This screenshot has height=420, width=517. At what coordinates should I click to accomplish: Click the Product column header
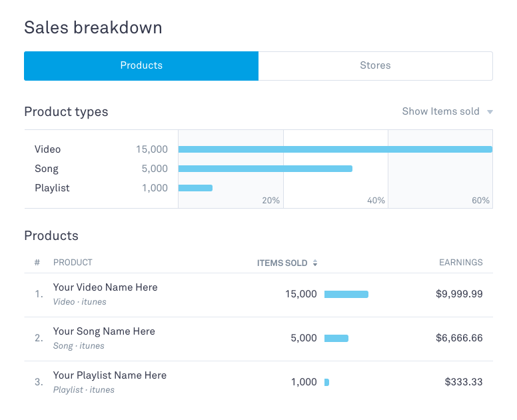(73, 263)
